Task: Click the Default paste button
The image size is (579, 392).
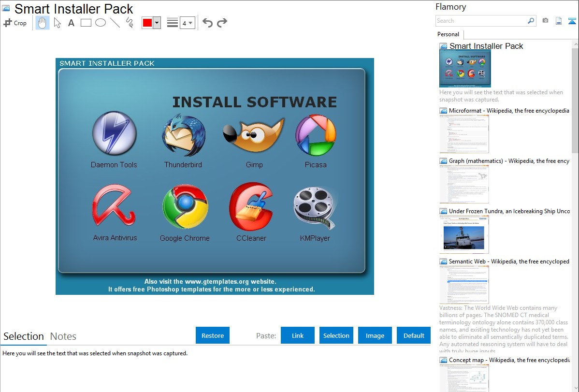Action: tap(414, 335)
